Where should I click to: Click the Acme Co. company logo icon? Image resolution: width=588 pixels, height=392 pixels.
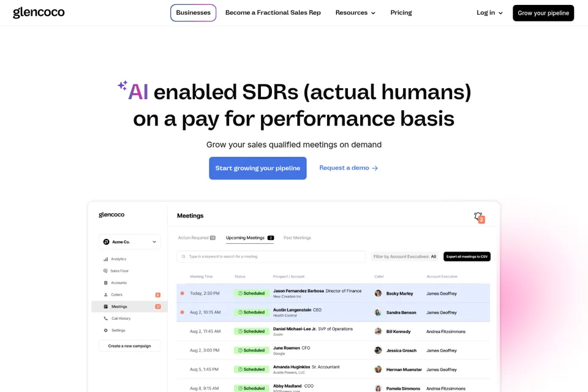(x=107, y=242)
